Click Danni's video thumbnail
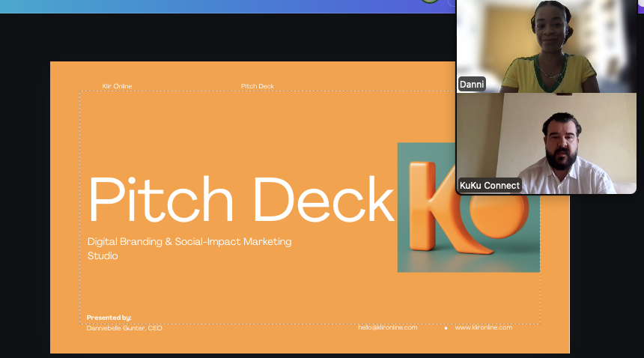The height and width of the screenshot is (358, 644). 546,46
